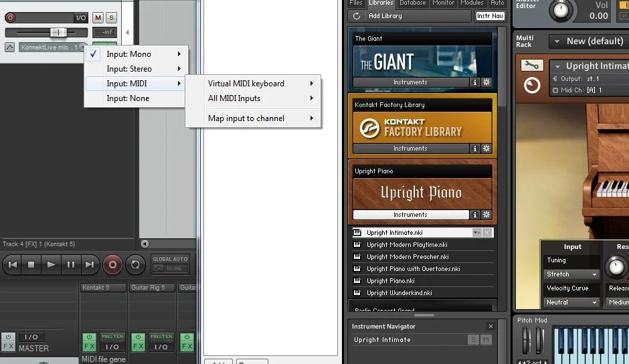Open Kontakt Factory Library settings gear
629x364 pixels.
(x=486, y=149)
